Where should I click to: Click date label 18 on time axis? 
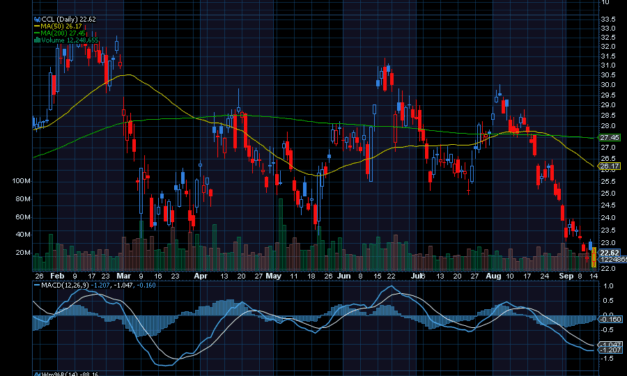tap(311, 276)
